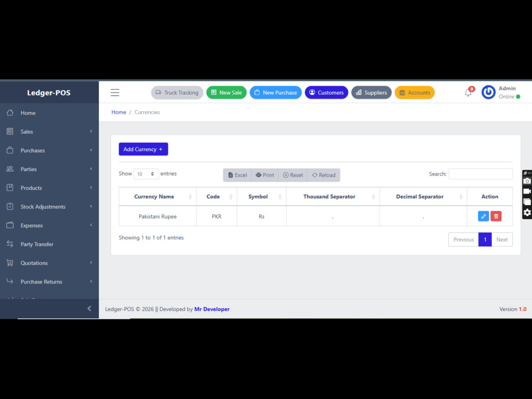Expand the Purchases menu

point(49,151)
